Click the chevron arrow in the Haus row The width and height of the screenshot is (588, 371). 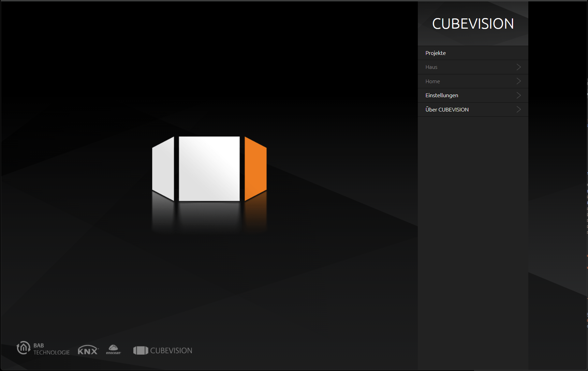coord(518,67)
